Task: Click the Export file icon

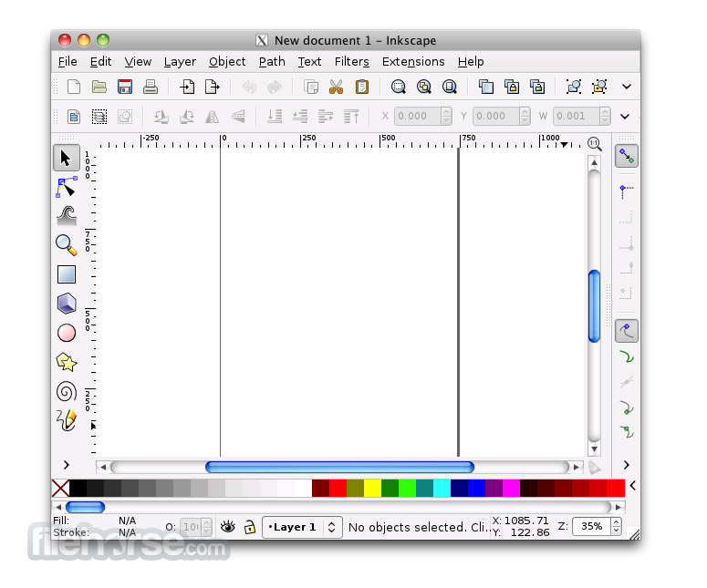Action: coord(212,87)
